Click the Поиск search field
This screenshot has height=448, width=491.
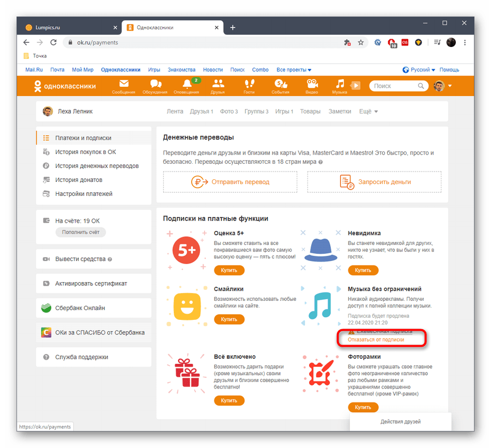pos(394,86)
